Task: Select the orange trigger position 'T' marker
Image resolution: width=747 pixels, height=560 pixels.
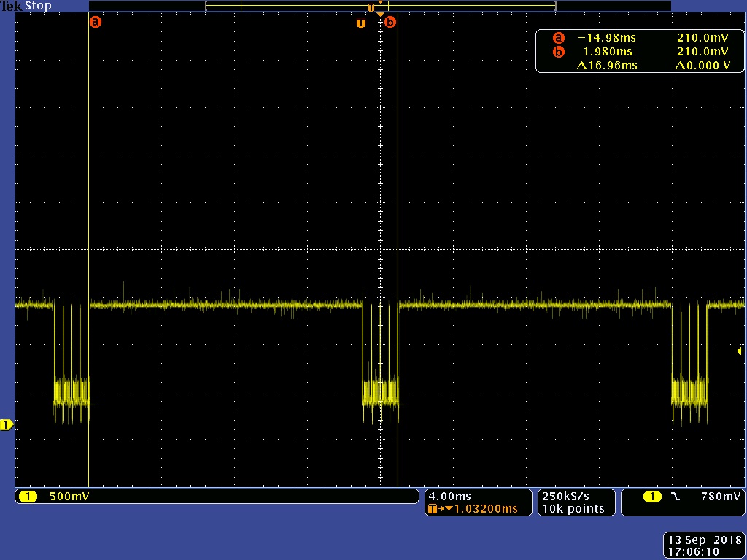Action: click(361, 23)
